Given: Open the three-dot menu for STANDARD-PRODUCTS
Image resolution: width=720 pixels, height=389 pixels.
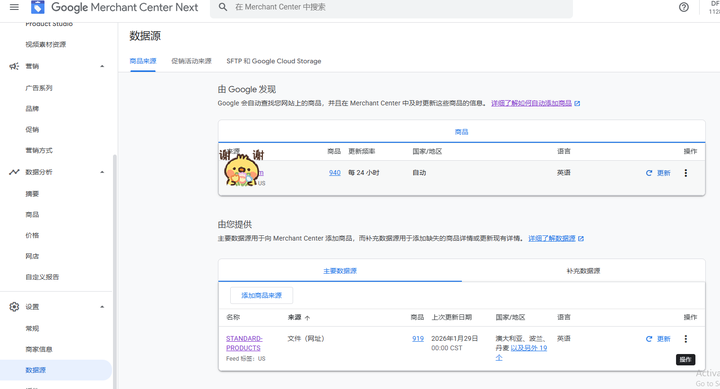Looking at the screenshot, I should tap(686, 338).
